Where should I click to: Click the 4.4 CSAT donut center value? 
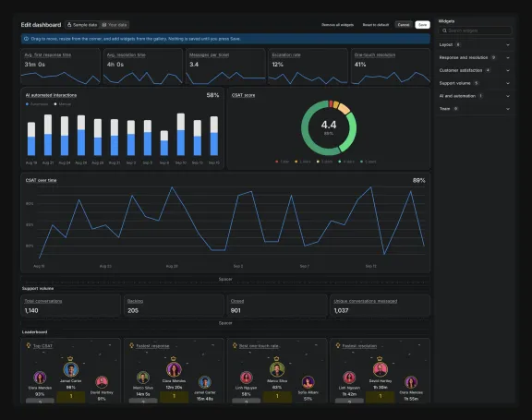point(329,125)
